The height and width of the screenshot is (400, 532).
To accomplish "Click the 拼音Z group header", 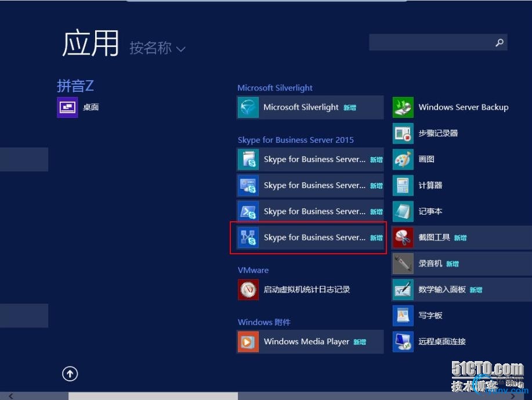I will 75,85.
